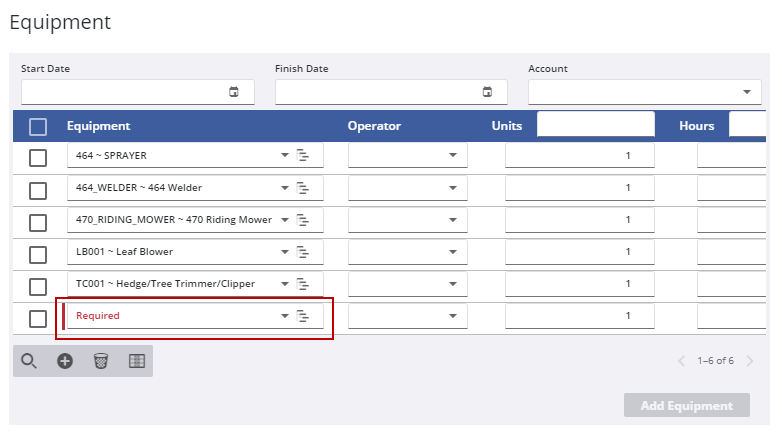Click Units field for 470_RIDING_MOWER row

[580, 219]
